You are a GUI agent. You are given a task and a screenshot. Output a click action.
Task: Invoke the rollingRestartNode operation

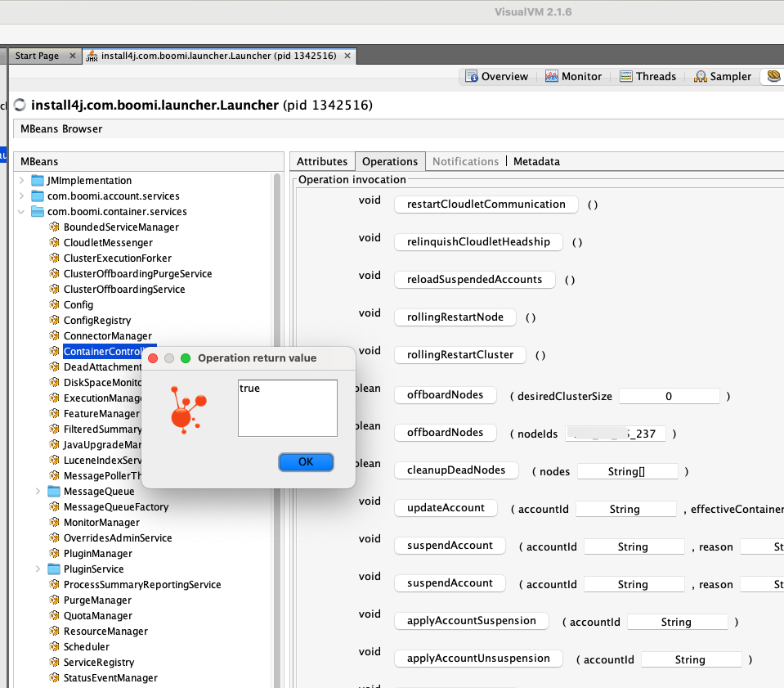click(455, 317)
